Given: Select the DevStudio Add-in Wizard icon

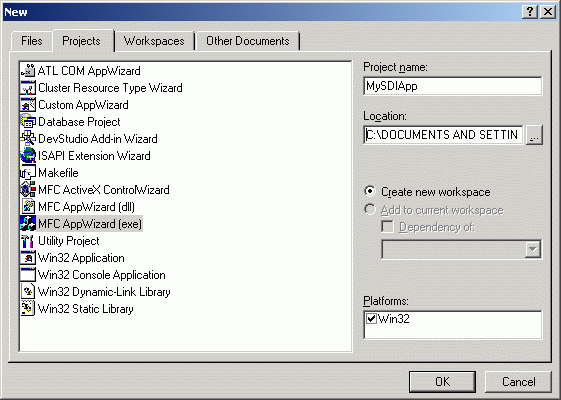Looking at the screenshot, I should coord(28,139).
